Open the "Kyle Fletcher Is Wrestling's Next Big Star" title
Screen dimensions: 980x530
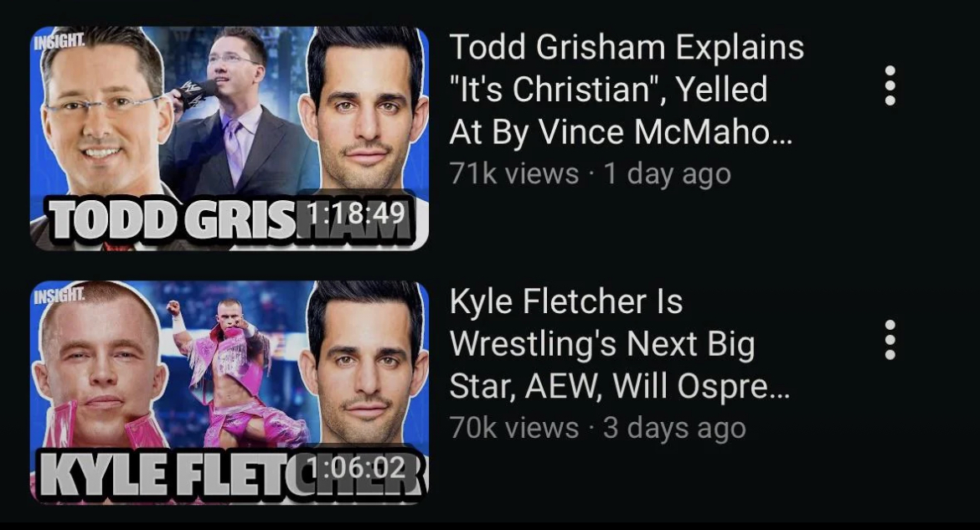coord(619,343)
